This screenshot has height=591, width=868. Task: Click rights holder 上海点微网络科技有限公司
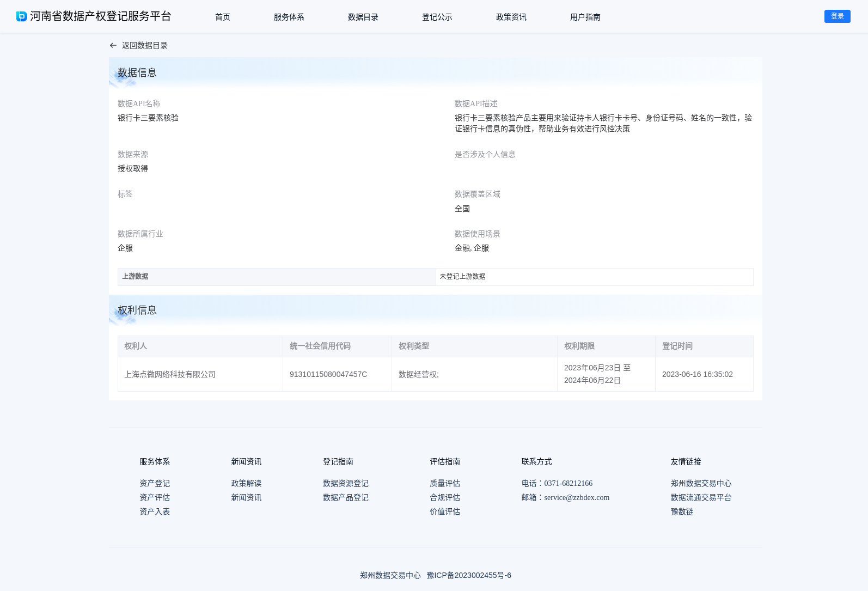pyautogui.click(x=170, y=374)
